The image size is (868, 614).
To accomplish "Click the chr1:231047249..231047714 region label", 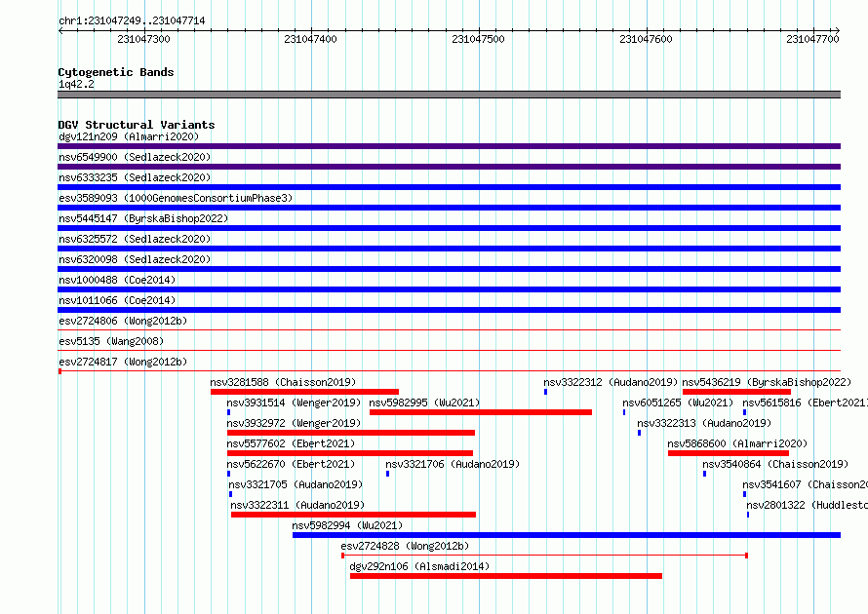I will click(x=132, y=20).
